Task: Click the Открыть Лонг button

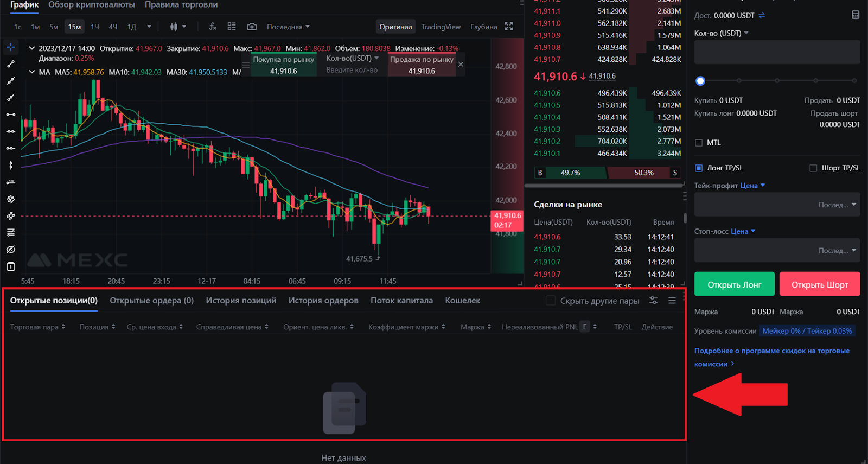Action: coord(734,284)
